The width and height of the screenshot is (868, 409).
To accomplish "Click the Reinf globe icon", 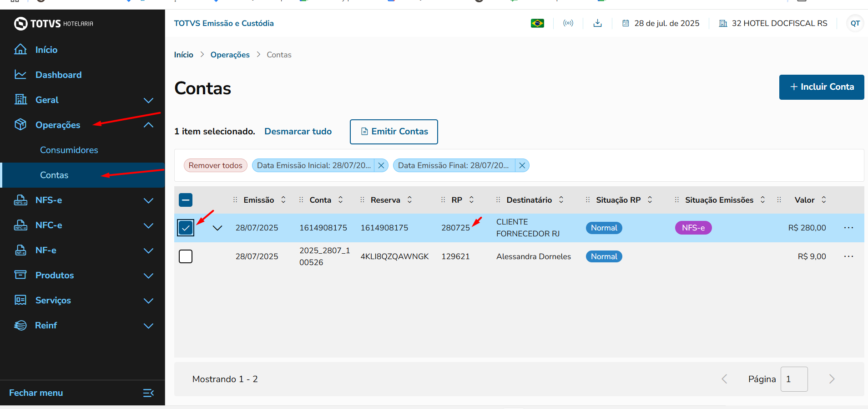I will click(20, 325).
